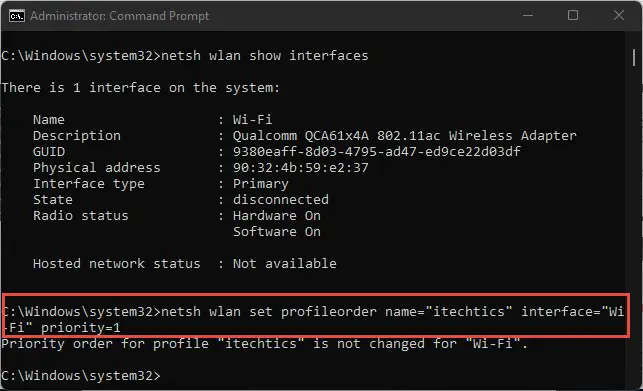Click the Qualcomm QCA61x4A adapter description
Image resolution: width=643 pixels, height=391 pixels.
[x=404, y=135]
